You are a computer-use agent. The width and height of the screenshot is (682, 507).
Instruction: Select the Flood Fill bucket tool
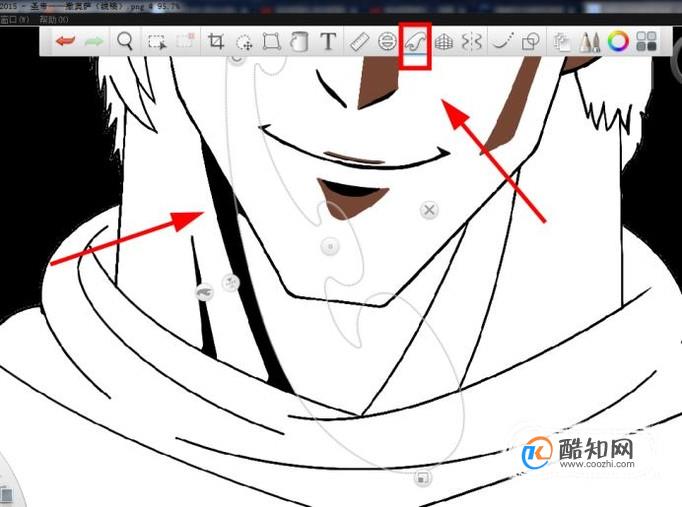coord(299,42)
